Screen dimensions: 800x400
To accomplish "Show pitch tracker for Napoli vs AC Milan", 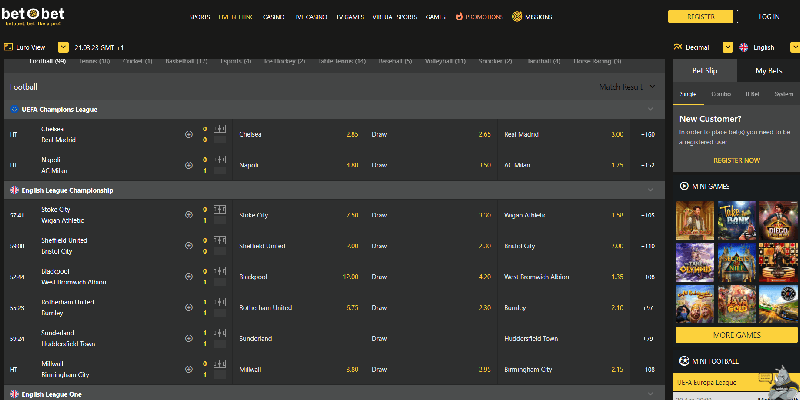I will coord(220,160).
